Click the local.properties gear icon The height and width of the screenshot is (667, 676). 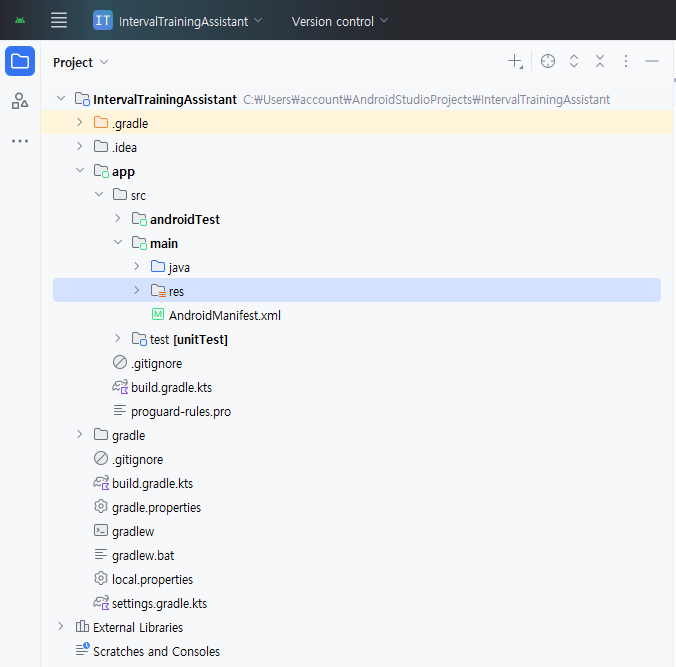click(x=100, y=578)
